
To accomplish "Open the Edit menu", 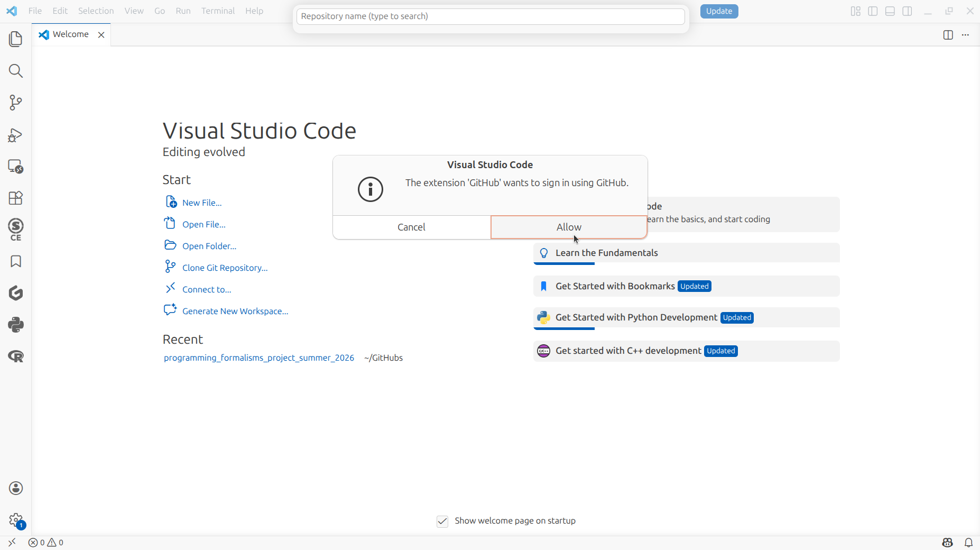I will (60, 11).
